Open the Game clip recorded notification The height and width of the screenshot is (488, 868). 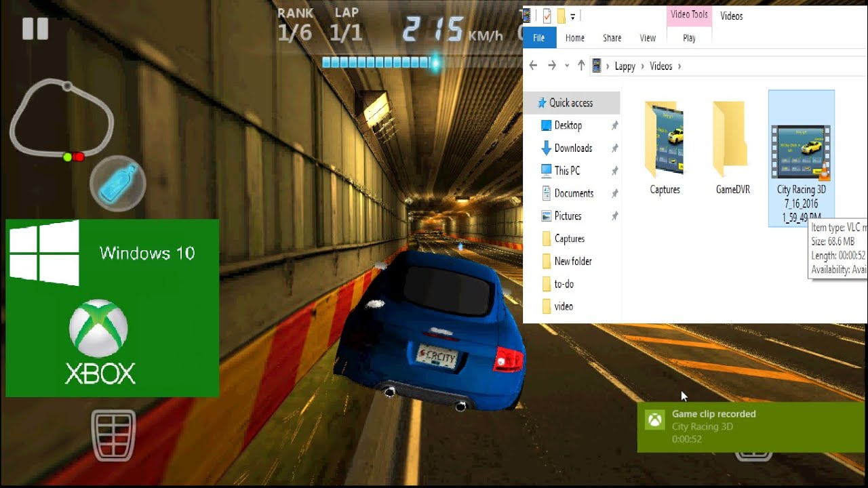[752, 428]
